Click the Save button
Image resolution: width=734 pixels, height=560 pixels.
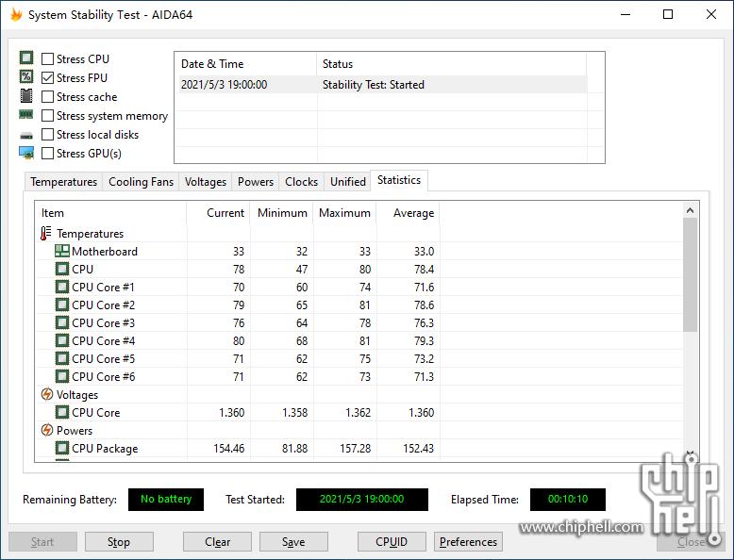pyautogui.click(x=293, y=542)
